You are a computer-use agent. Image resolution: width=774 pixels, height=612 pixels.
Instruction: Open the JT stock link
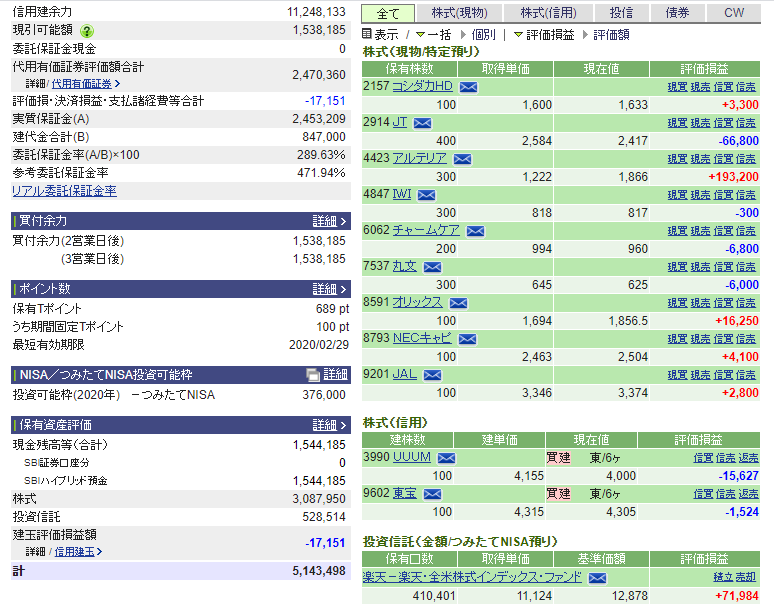tap(400, 122)
